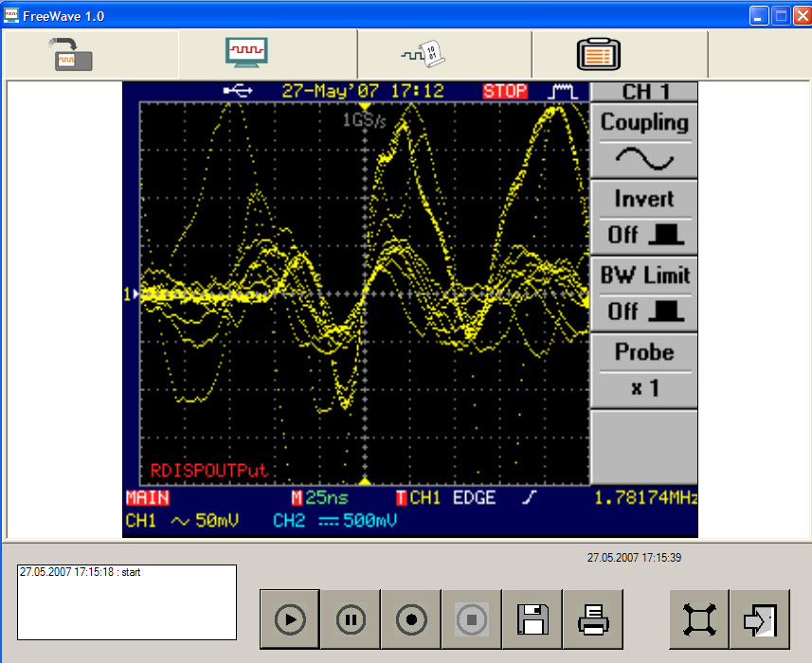Viewport: 812px width, 663px height.
Task: Exit the application via the door icon
Action: pyautogui.click(x=760, y=619)
